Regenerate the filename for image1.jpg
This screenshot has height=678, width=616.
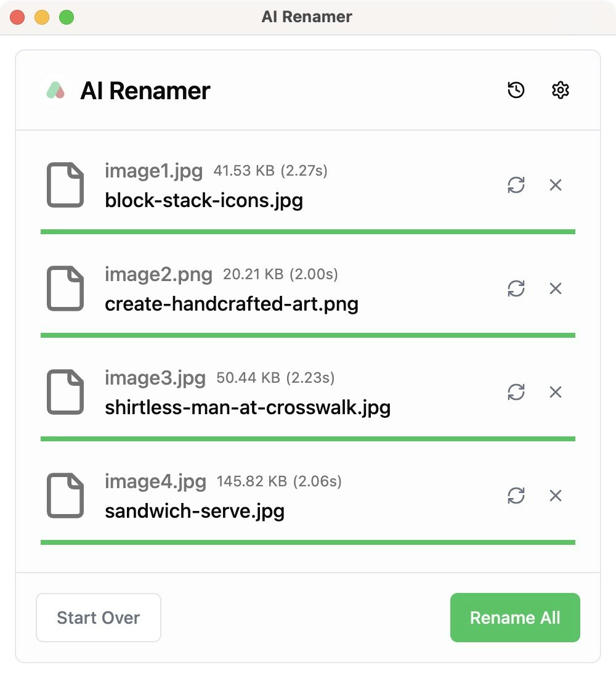pos(517,185)
